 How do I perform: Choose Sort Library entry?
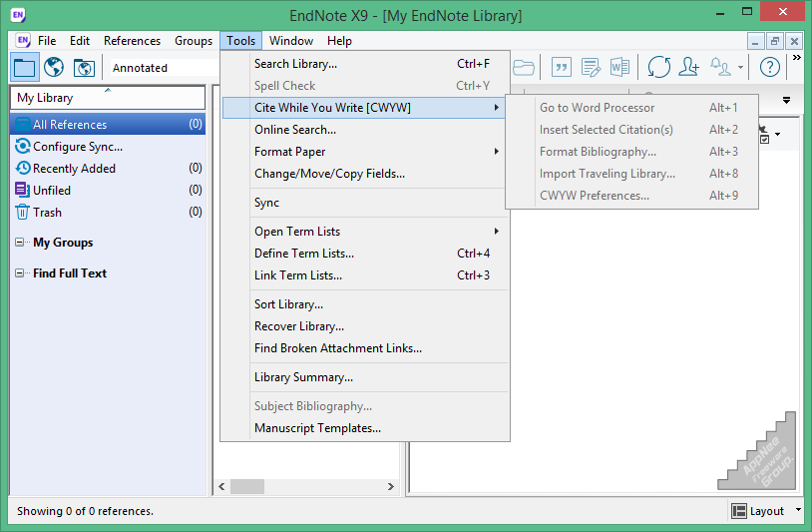point(365,304)
